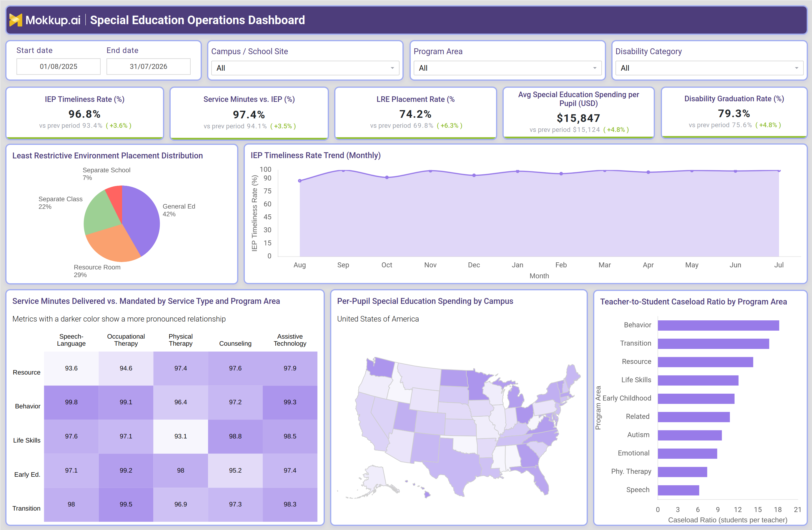This screenshot has width=812, height=530.
Task: Click Transition Assistive Technology cell 98.3
Action: (290, 504)
